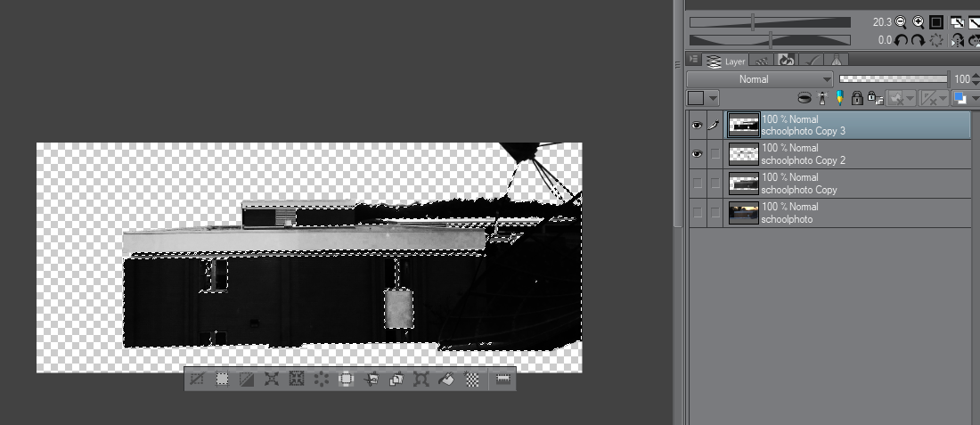Click edit-state box beside schoolphoto Copy
980x425 pixels.
[715, 184]
